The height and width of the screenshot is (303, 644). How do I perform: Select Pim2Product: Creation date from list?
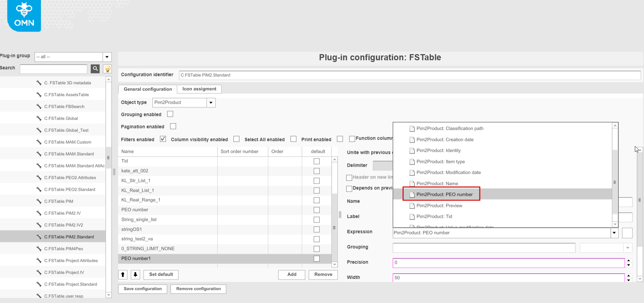tap(445, 140)
